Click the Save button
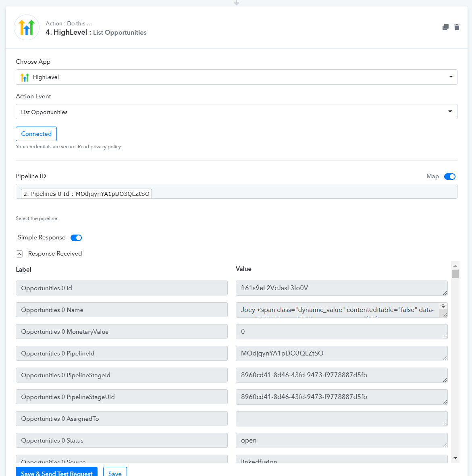The width and height of the screenshot is (472, 476). [115, 472]
